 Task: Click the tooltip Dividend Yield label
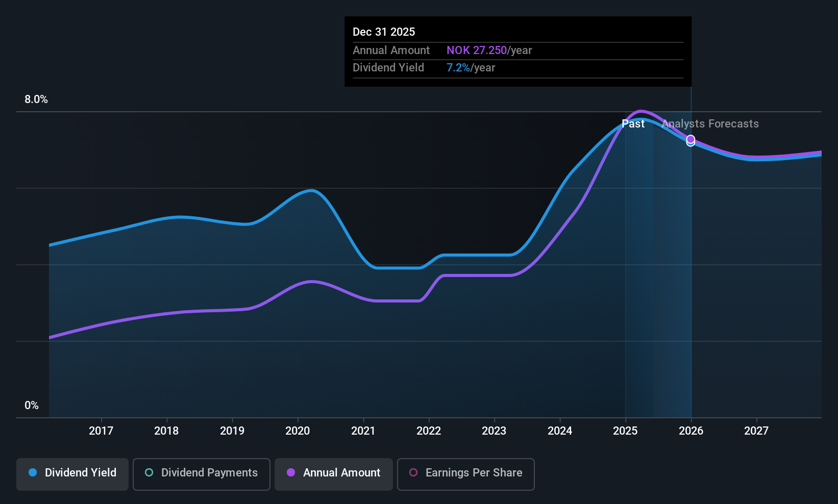(x=388, y=68)
